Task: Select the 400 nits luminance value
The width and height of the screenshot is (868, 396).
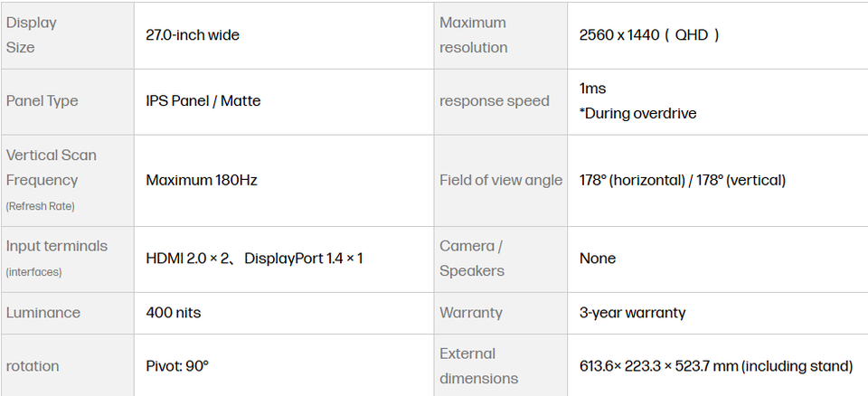Action: 174,313
